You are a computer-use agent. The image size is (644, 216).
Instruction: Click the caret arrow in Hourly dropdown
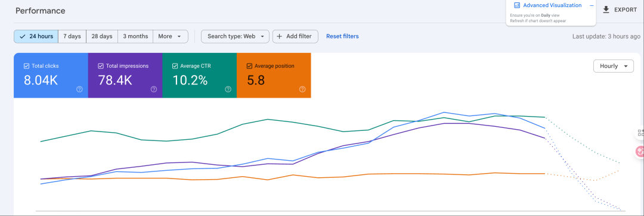[626, 66]
